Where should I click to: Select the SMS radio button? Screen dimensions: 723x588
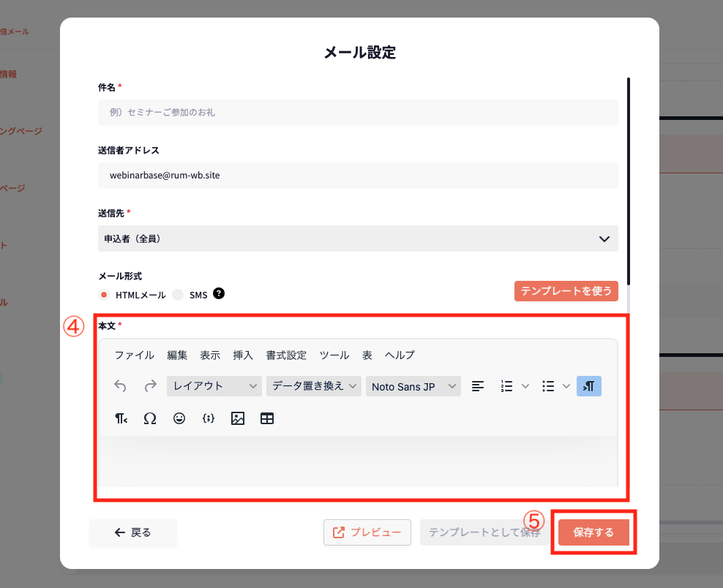point(178,295)
